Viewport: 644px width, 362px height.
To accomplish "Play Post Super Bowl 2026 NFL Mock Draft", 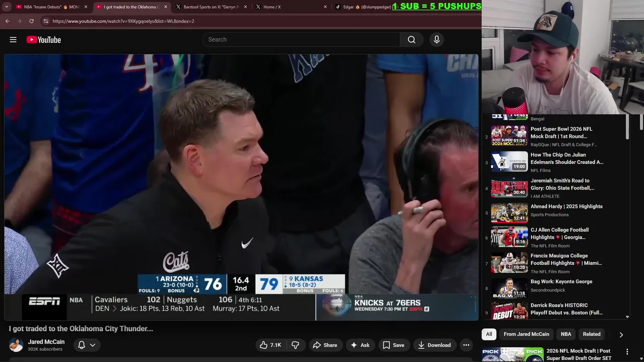I will click(x=510, y=136).
